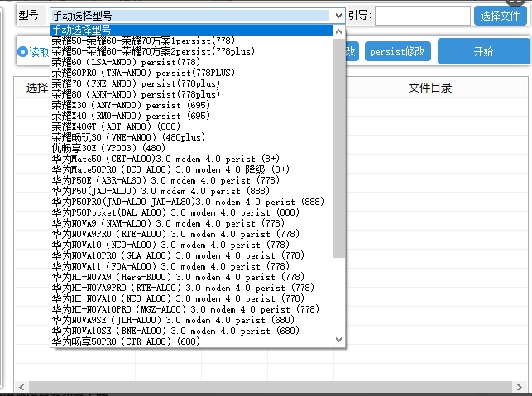Viewport: 532px width, 396px height.
Task: Select 荣耀70 (FNE-AN00) persist(778plus)
Action: [191, 83]
